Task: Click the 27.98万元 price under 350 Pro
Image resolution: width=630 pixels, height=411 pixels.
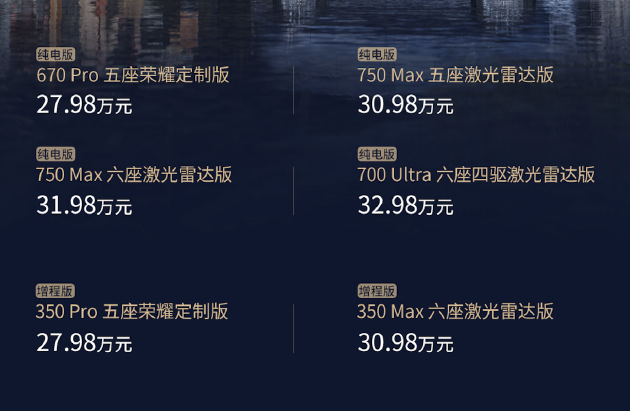Action: tap(84, 343)
